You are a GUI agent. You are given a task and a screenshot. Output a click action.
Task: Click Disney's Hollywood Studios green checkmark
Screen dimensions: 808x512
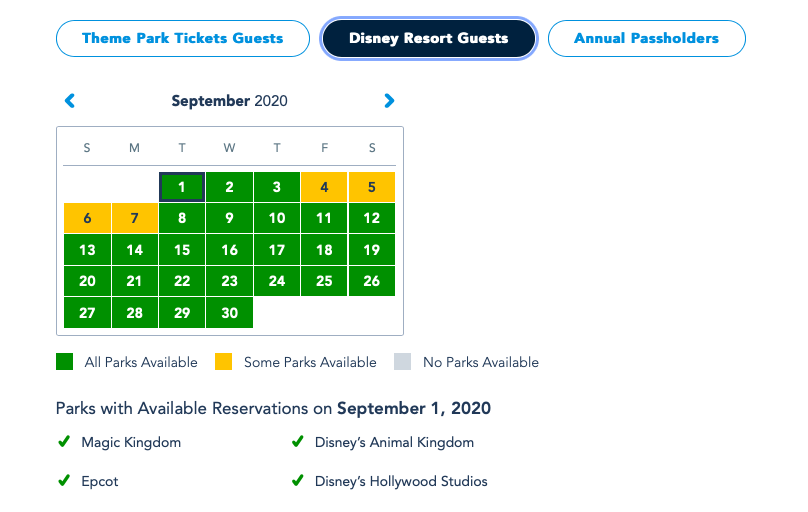(x=297, y=481)
